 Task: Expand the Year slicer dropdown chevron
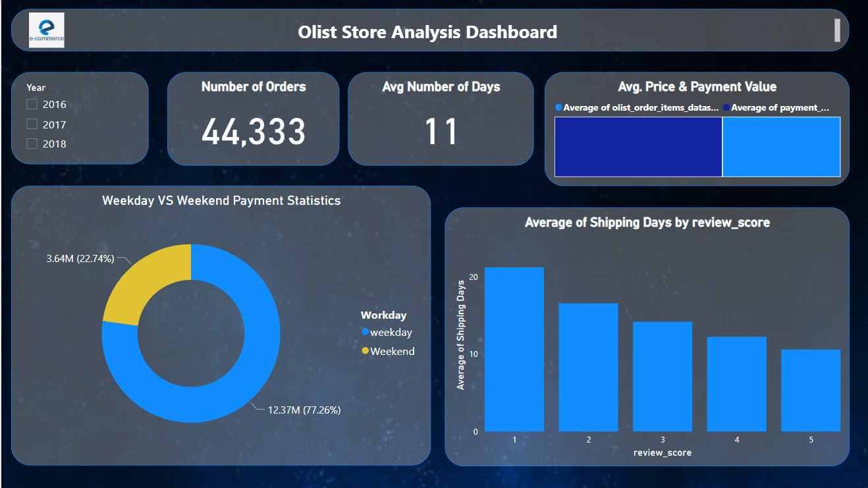(128, 86)
